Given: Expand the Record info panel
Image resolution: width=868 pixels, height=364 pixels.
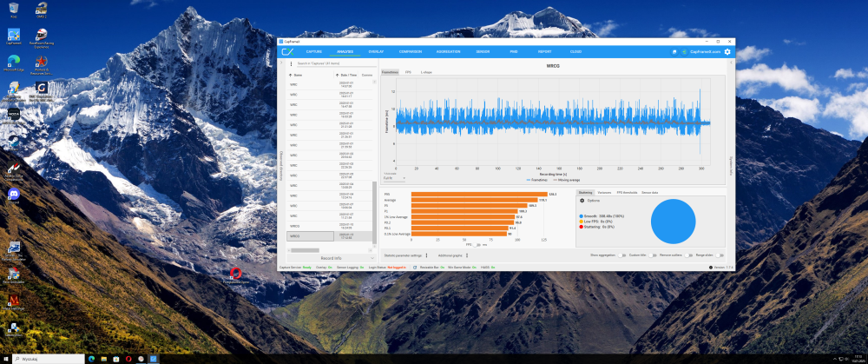Looking at the screenshot, I should [331, 258].
